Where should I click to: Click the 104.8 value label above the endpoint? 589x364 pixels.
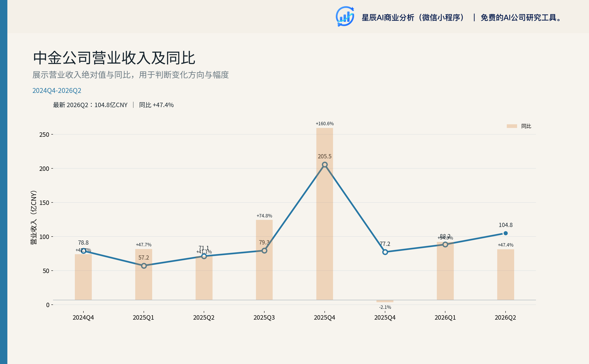(506, 225)
